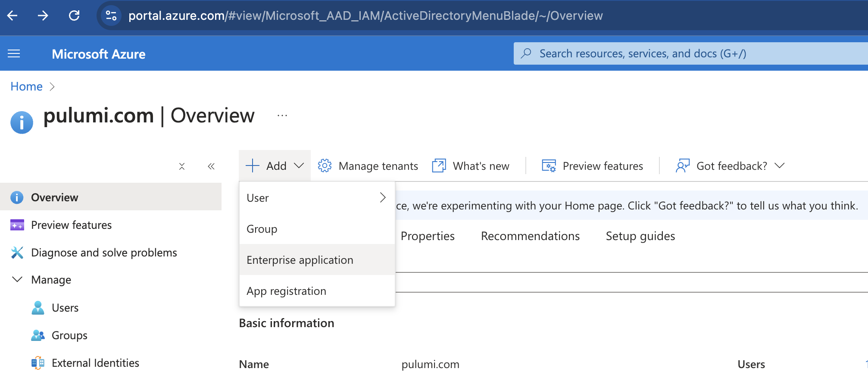Open site information icon in address bar

tap(111, 16)
